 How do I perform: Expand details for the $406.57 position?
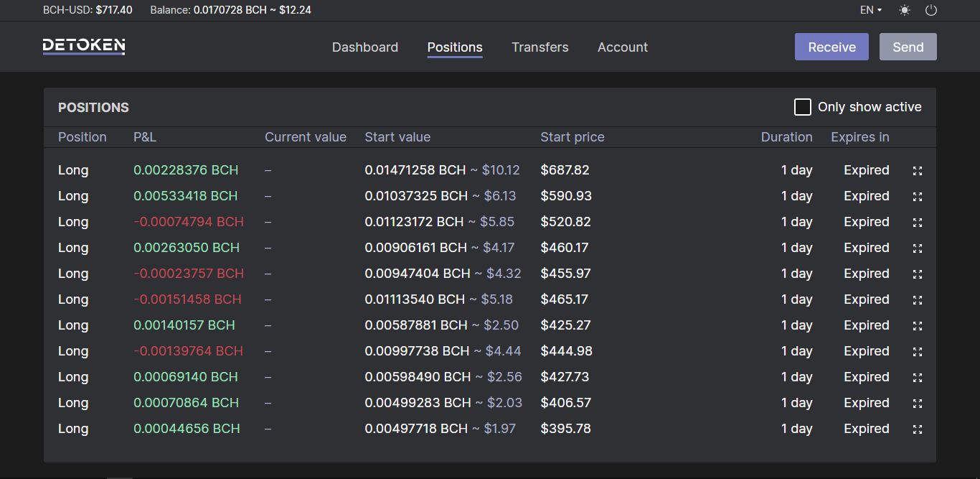(x=917, y=404)
